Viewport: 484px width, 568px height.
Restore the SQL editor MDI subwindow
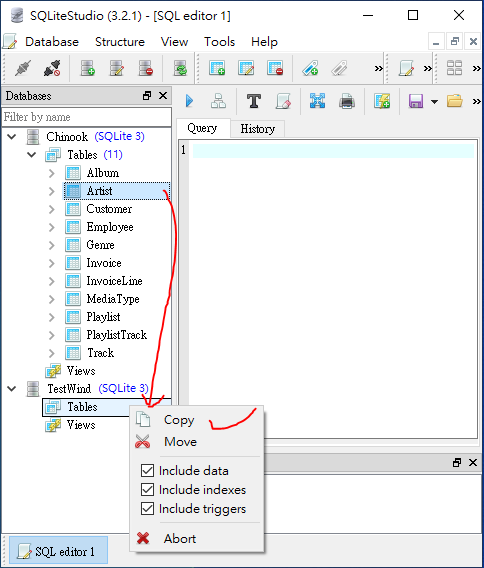click(455, 42)
